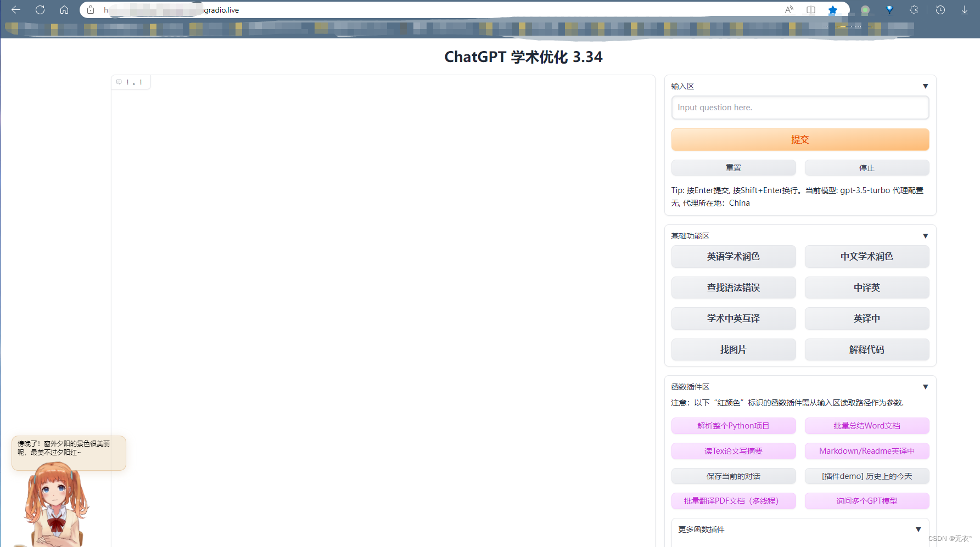Click the Tip text about gpt-3.5-turbo
980x547 pixels.
point(797,196)
